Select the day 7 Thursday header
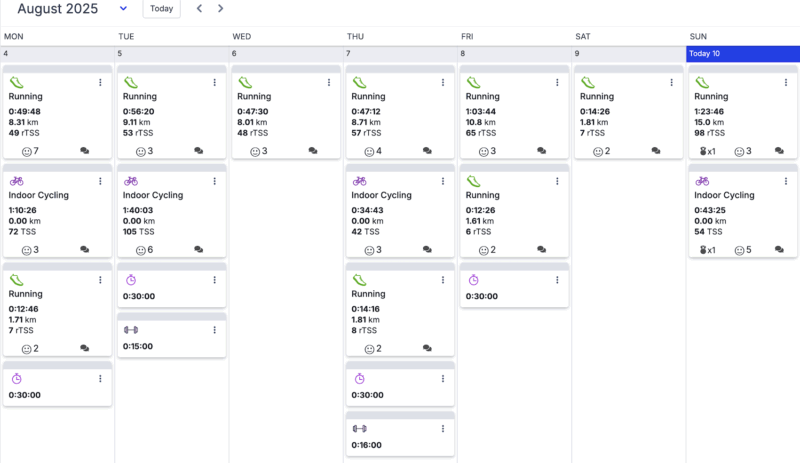 tap(401, 54)
